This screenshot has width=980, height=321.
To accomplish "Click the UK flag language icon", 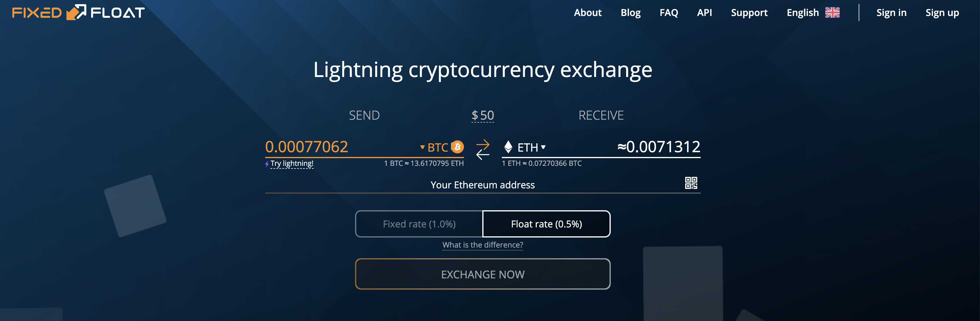I will click(x=832, y=12).
